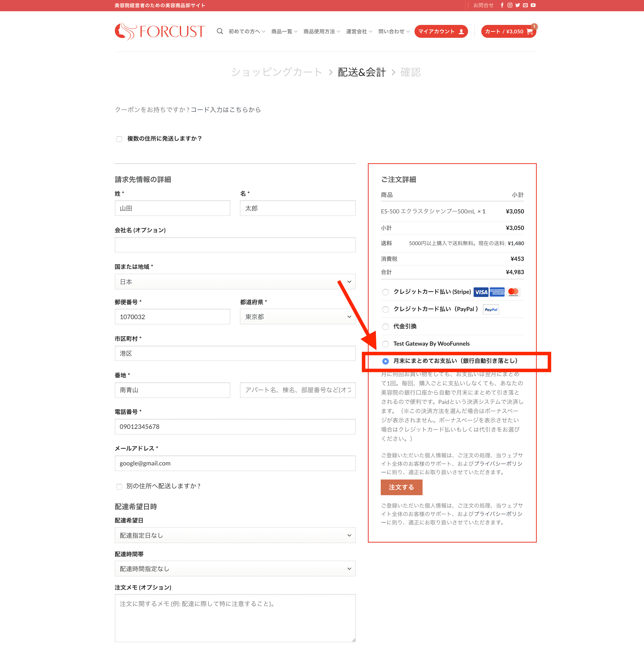This screenshot has height=666, width=644.
Task: Click the shopping cart icon
Action: [529, 32]
